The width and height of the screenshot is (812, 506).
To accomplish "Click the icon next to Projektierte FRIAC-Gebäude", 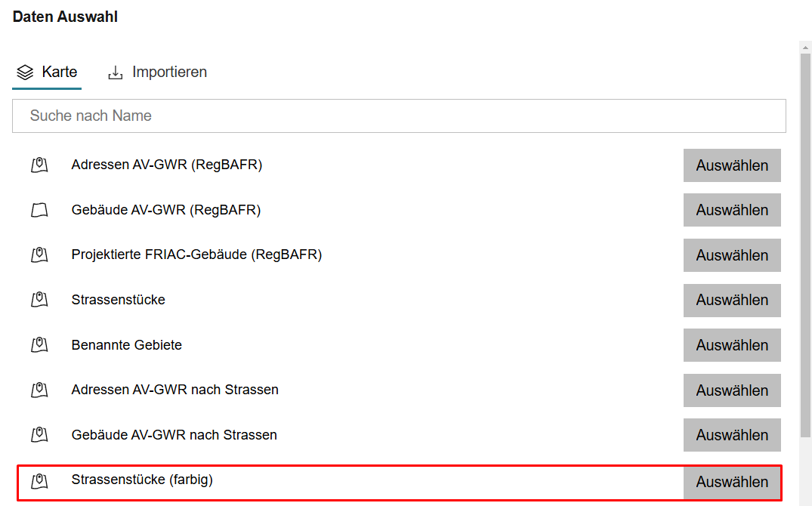I will pos(39,255).
